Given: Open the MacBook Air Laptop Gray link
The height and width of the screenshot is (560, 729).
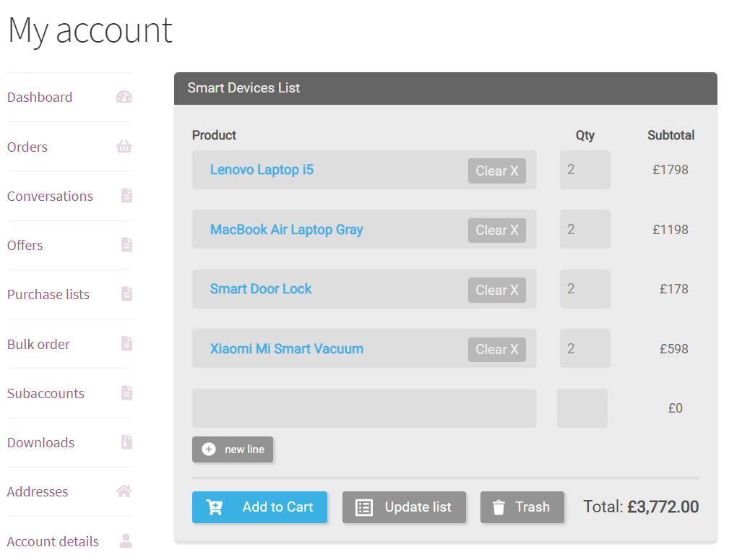Looking at the screenshot, I should tap(286, 229).
